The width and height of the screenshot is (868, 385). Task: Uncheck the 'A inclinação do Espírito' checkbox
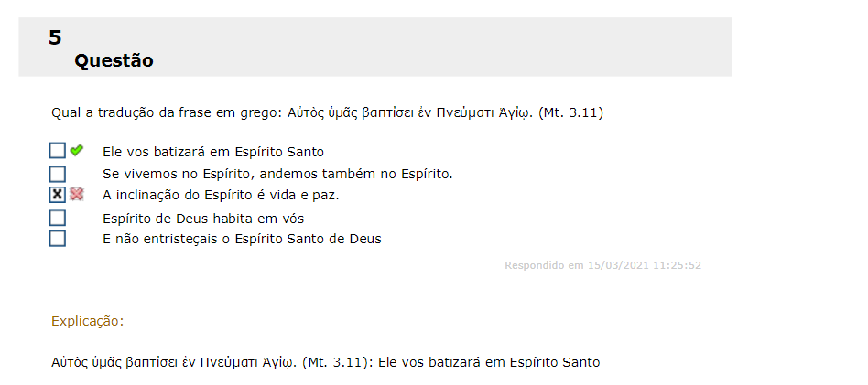(x=58, y=195)
